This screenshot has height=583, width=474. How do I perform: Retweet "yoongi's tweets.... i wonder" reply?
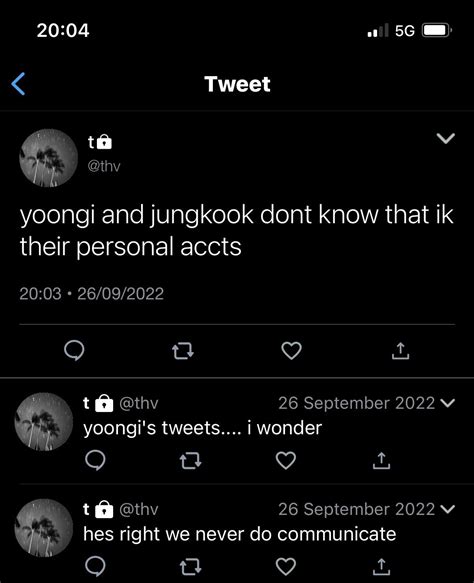click(x=190, y=461)
